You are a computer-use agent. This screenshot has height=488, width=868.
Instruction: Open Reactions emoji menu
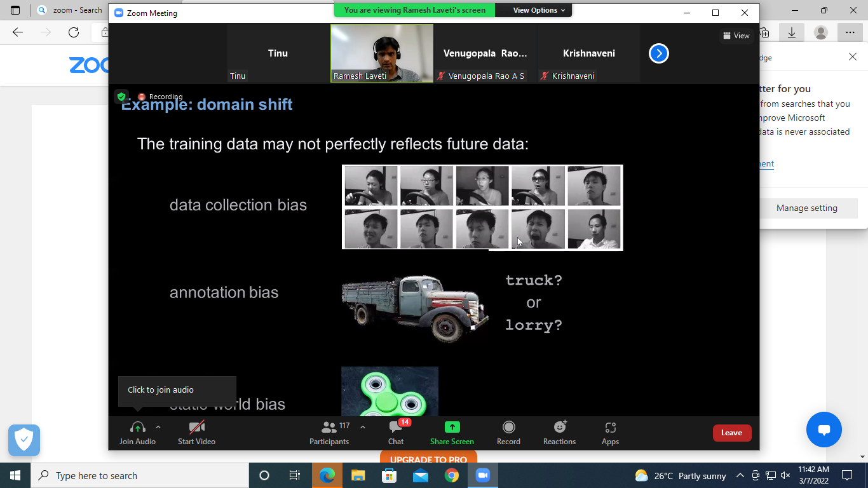(559, 433)
